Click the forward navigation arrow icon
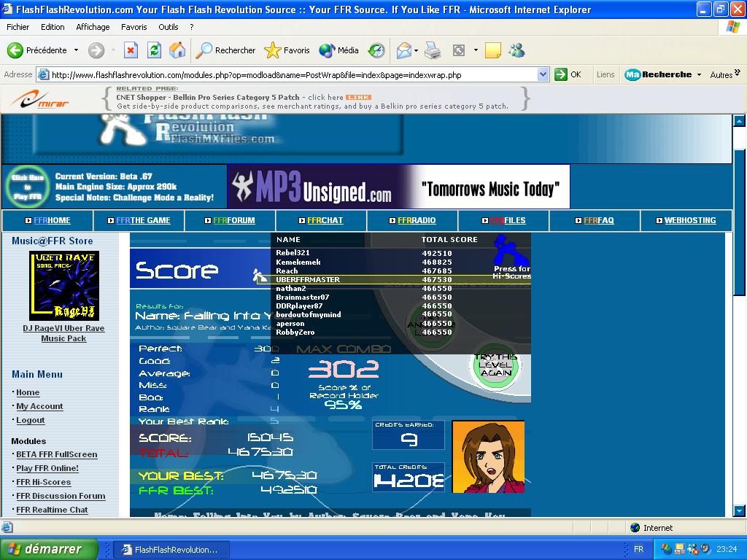This screenshot has height=560, width=747. coord(96,50)
